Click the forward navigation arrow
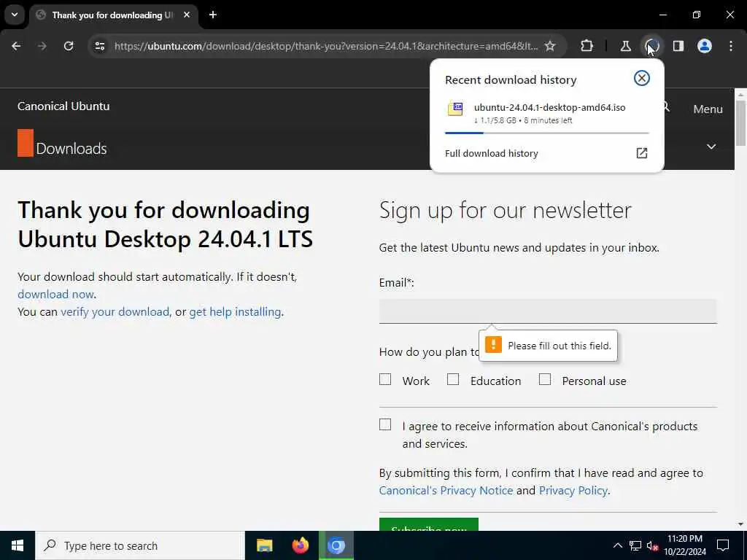The height and width of the screenshot is (560, 747). (42, 46)
